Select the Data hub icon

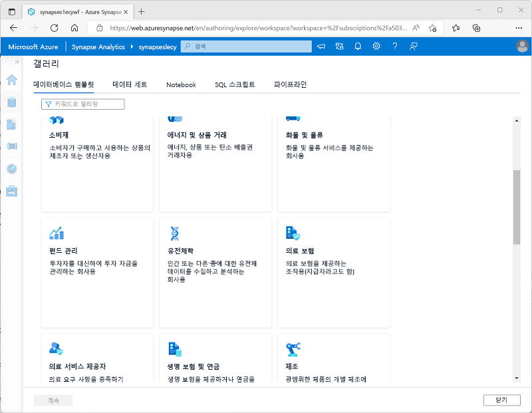tap(11, 102)
